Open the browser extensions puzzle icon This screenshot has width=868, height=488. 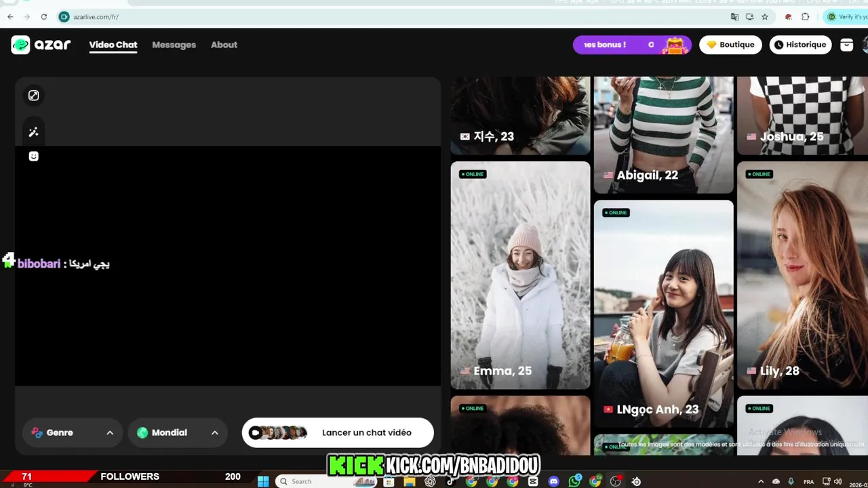click(x=806, y=16)
